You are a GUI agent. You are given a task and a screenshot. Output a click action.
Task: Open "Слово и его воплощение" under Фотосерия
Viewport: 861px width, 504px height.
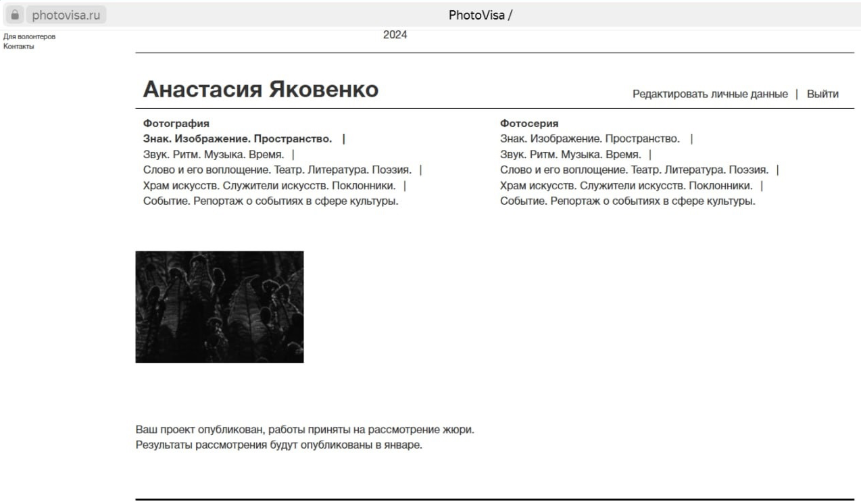tap(634, 170)
